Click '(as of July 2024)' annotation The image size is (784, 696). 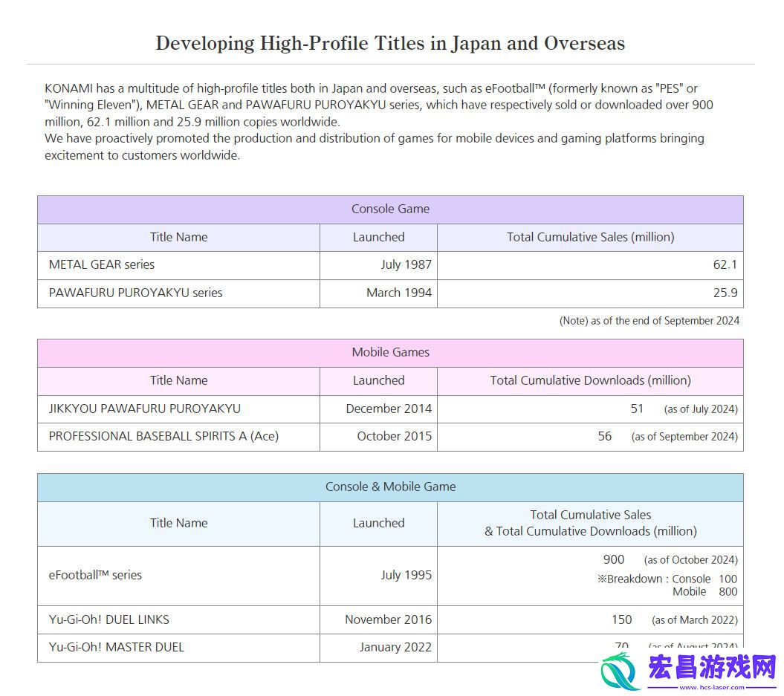pyautogui.click(x=701, y=409)
